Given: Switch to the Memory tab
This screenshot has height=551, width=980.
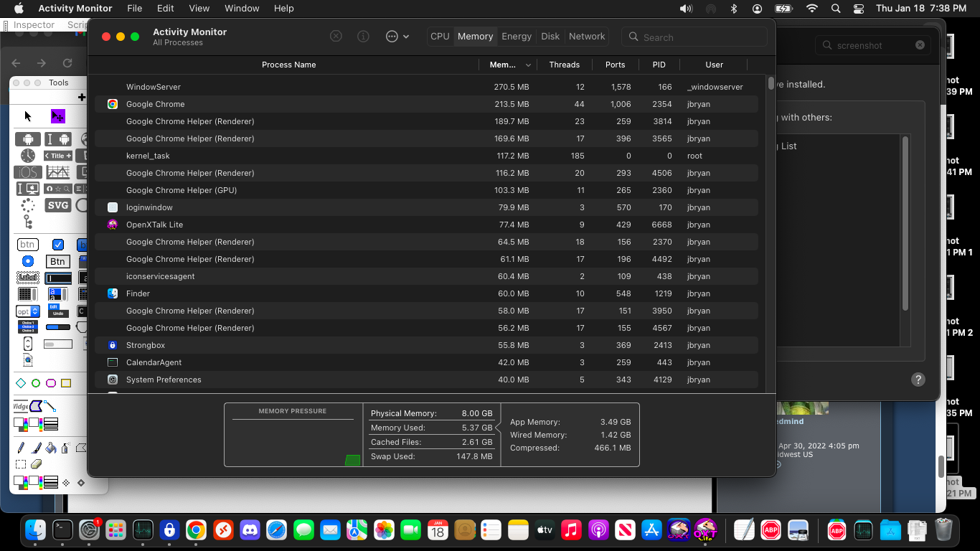Looking at the screenshot, I should pyautogui.click(x=475, y=37).
